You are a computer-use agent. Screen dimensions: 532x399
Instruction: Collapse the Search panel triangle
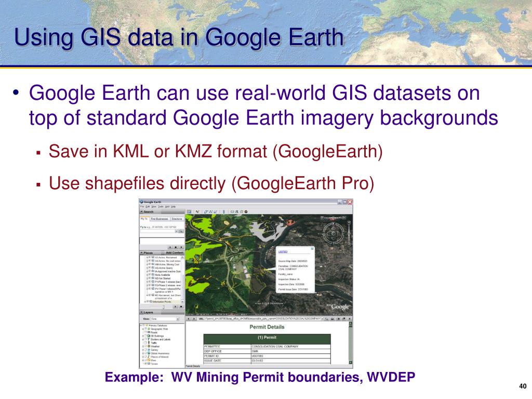(x=141, y=211)
